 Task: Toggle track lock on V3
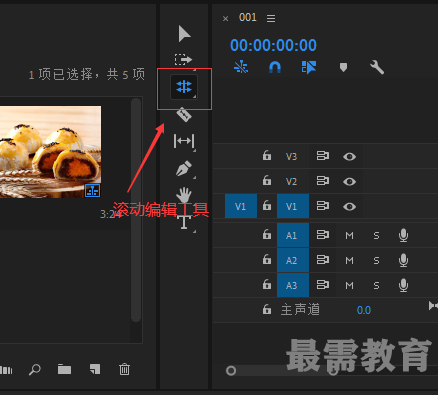(267, 156)
